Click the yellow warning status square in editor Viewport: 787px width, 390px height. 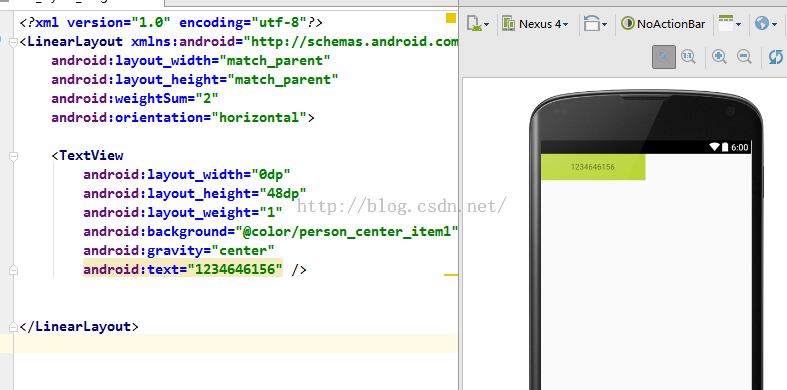pyautogui.click(x=451, y=18)
